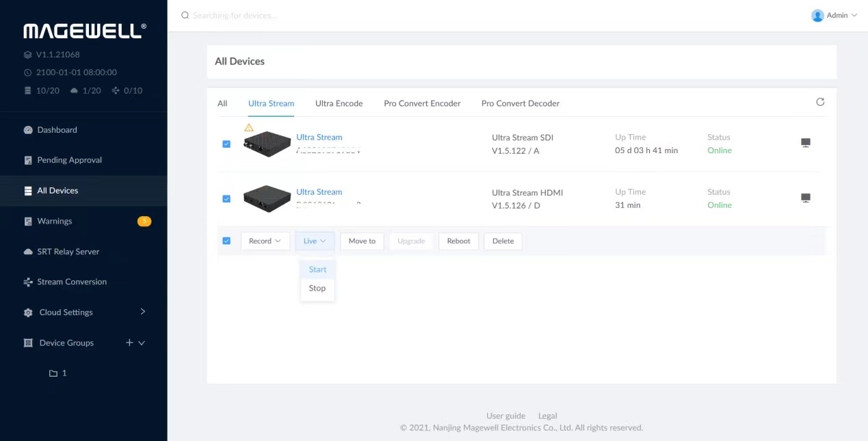868x441 pixels.
Task: Uncheck the Ultra Stream SDI device checkbox
Action: [226, 144]
